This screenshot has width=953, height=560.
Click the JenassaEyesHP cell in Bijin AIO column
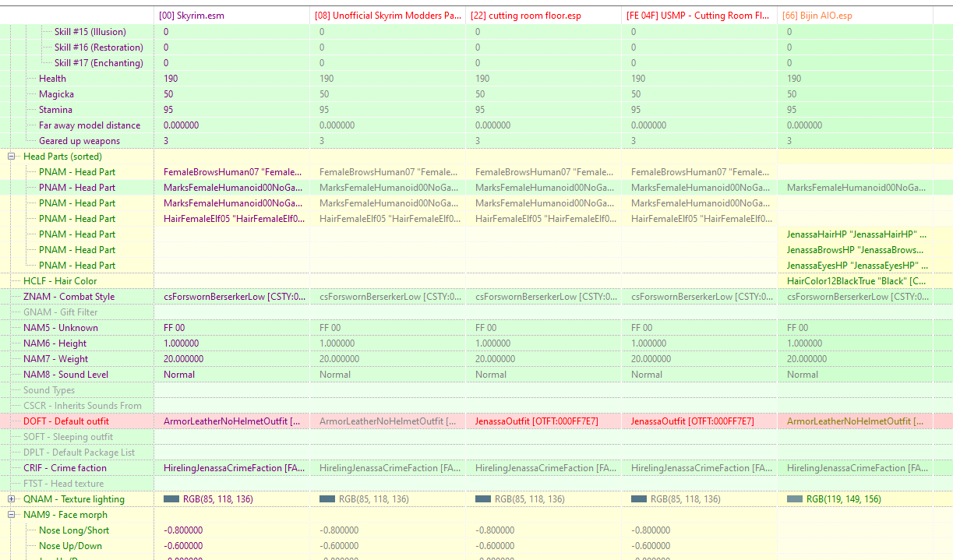pos(855,266)
